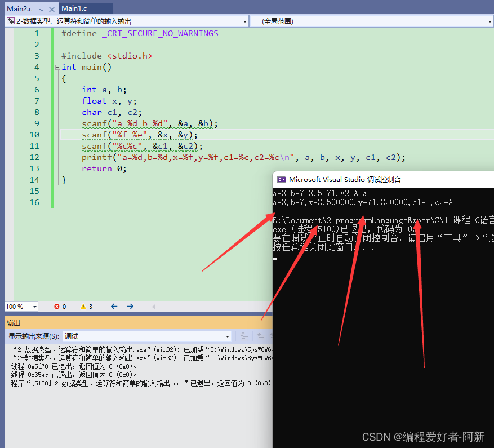Click 'int a, b;' declaration
This screenshot has height=448, width=494.
click(x=104, y=90)
